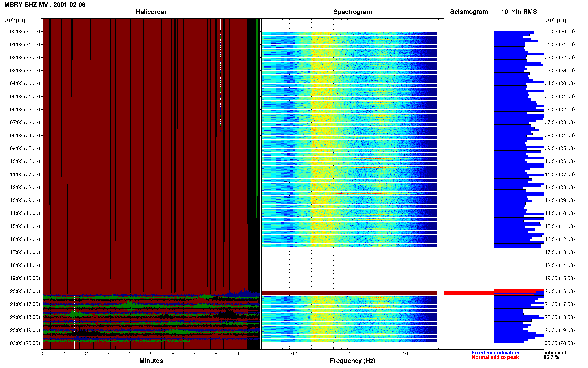Click the plot title 'MBRY BHZ MV : 2001-02-06'
The height and width of the screenshot is (368, 588).
coord(45,5)
